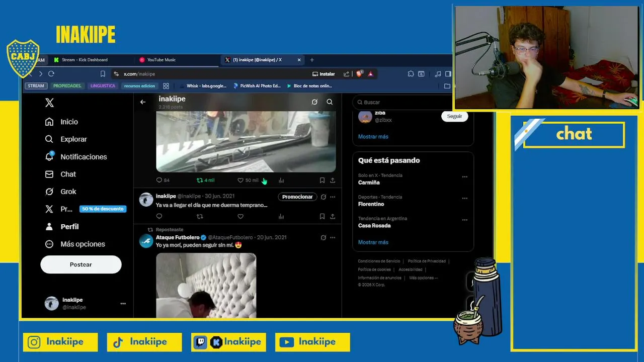Click Mostrar más under ziba suggestion
644x362 pixels.
tap(373, 137)
